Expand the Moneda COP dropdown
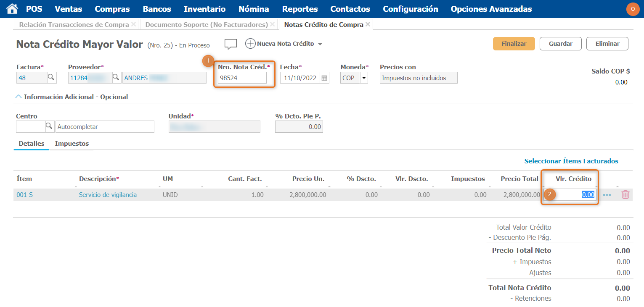This screenshot has width=644, height=307. pos(363,78)
